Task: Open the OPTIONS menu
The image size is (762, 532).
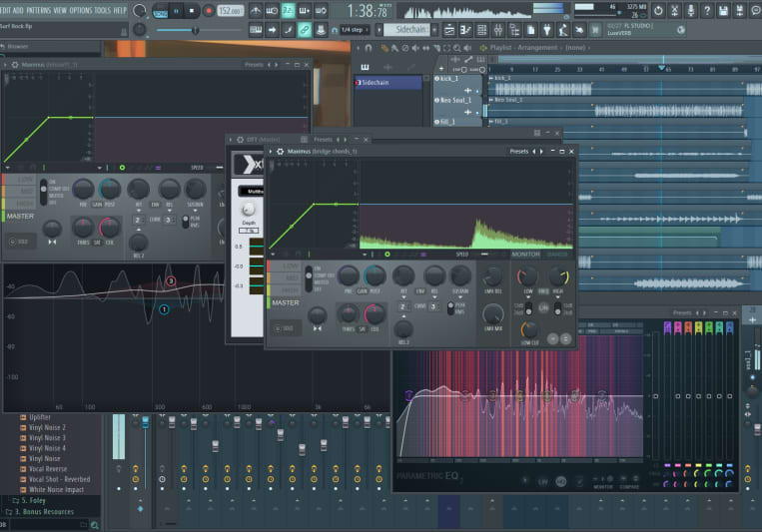Action: (x=81, y=10)
